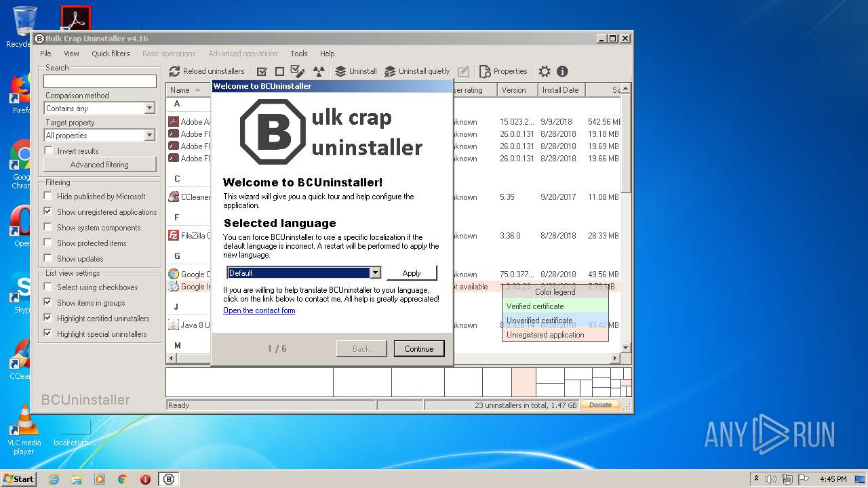
Task: Toggle Show items in groups
Action: [x=48, y=302]
